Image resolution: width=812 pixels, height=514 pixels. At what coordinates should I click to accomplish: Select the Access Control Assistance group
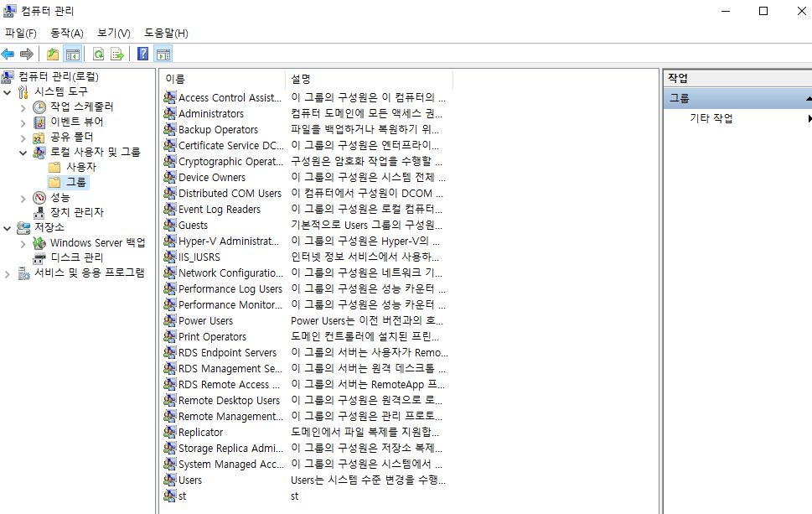[x=230, y=97]
